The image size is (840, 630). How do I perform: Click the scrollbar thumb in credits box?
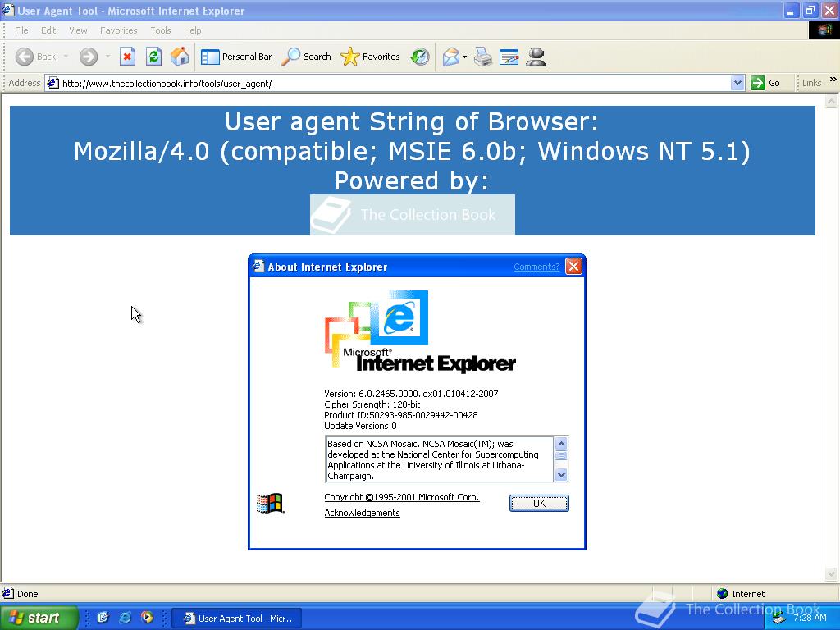561,456
